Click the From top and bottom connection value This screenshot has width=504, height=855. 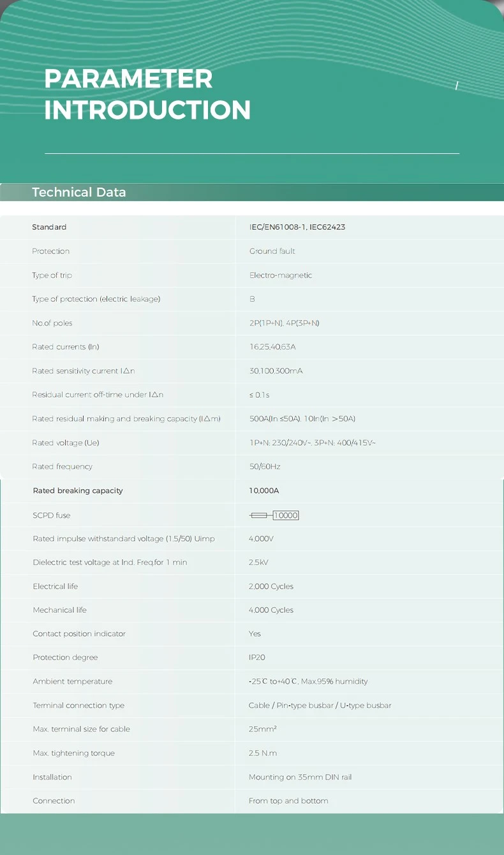(x=288, y=801)
